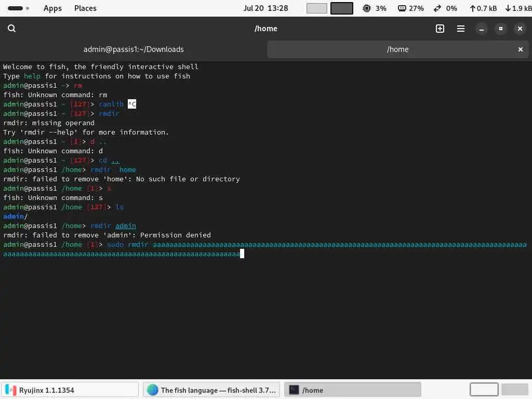Open the terminal hamburger menu
532x399 pixels.
click(461, 29)
